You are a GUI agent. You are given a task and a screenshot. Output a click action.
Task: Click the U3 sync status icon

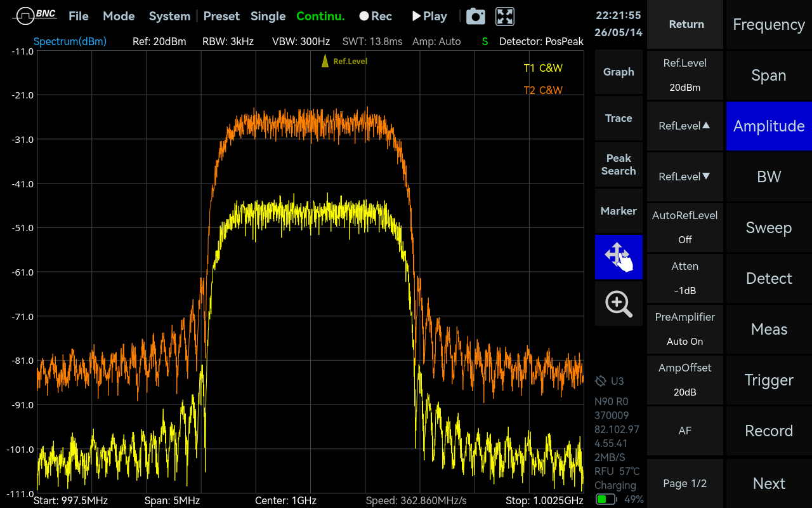601,381
